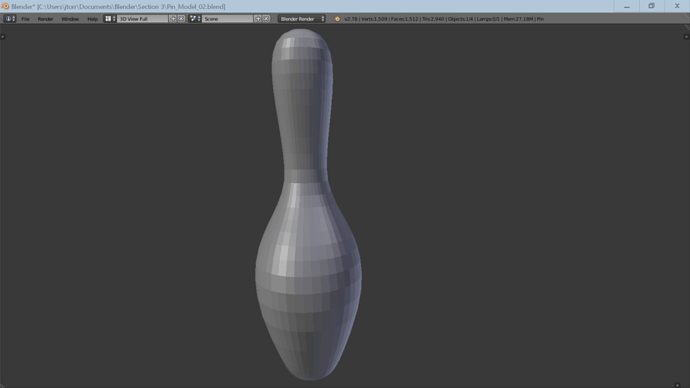
Task: Open the Window menu
Action: pos(70,19)
